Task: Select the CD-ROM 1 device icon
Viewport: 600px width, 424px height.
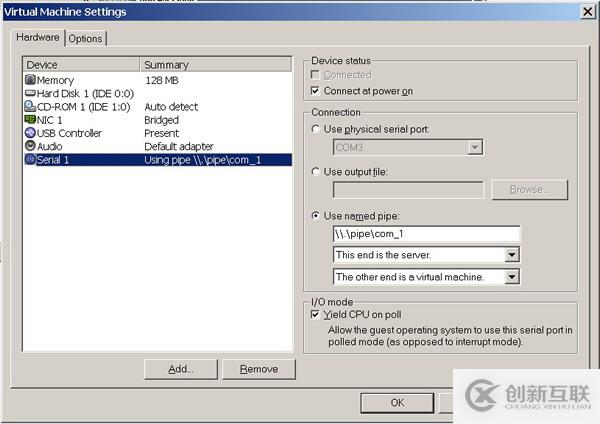Action: click(30, 106)
